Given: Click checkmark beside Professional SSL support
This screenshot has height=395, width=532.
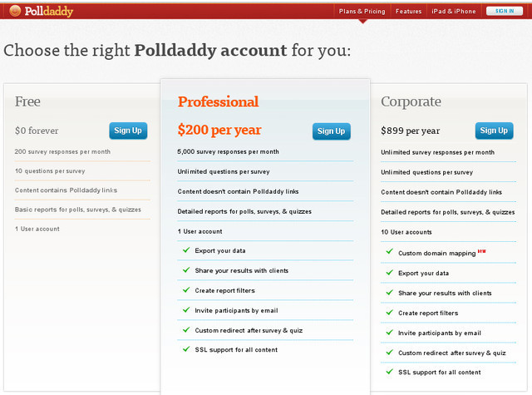Looking at the screenshot, I should [186, 350].
